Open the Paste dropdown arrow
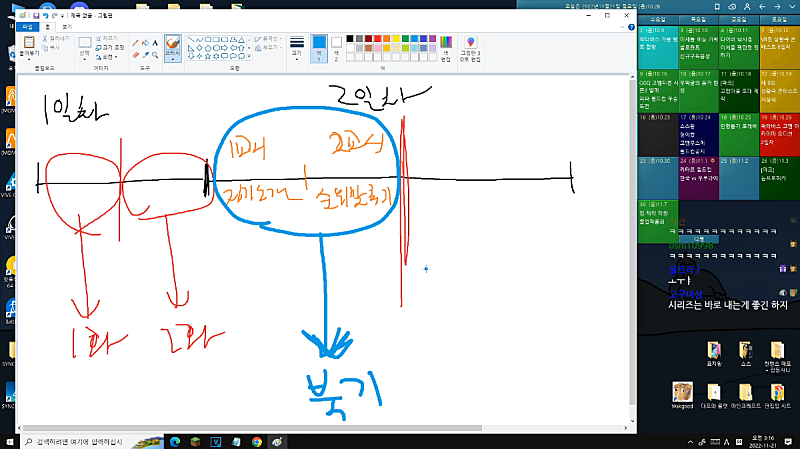Image resolution: width=800 pixels, height=449 pixels. tap(29, 59)
